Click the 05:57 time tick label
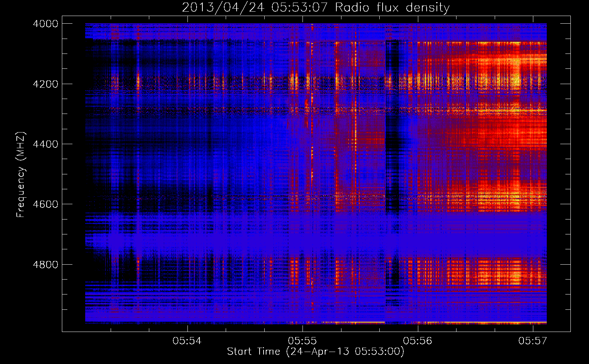 533,341
